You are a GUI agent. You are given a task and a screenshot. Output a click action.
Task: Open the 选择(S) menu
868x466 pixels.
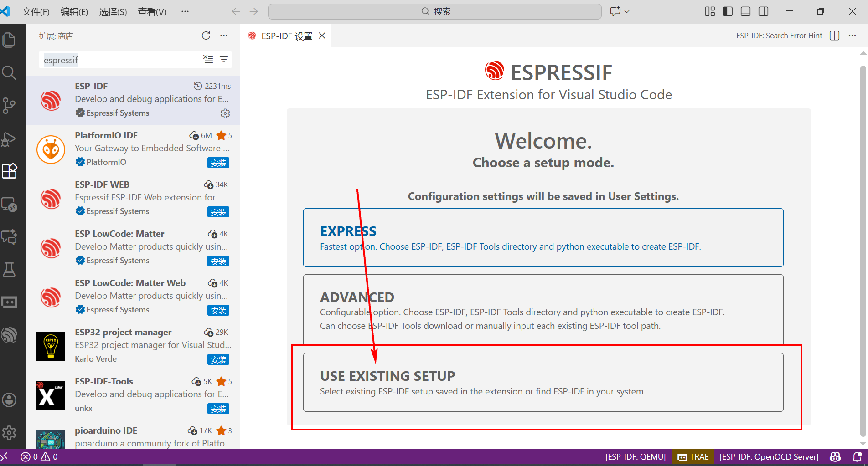click(113, 11)
